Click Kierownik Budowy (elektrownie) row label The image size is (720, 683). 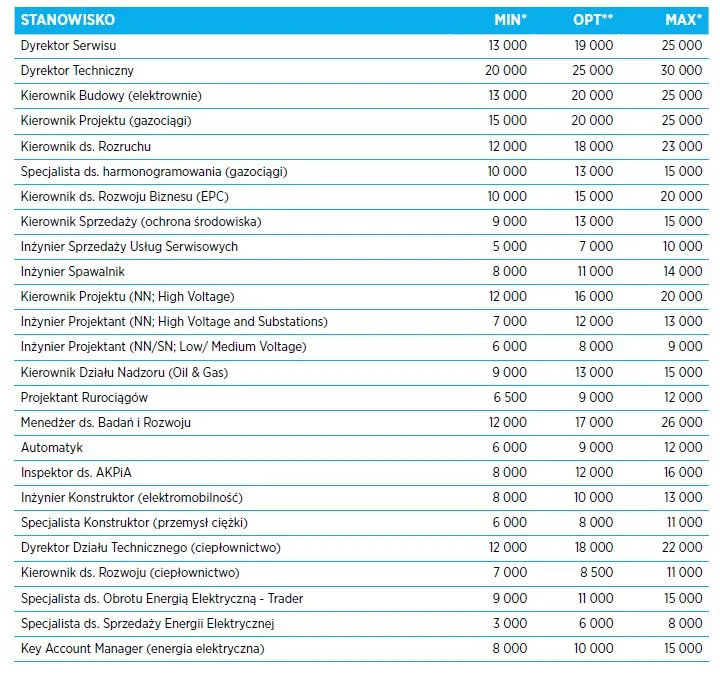click(111, 96)
